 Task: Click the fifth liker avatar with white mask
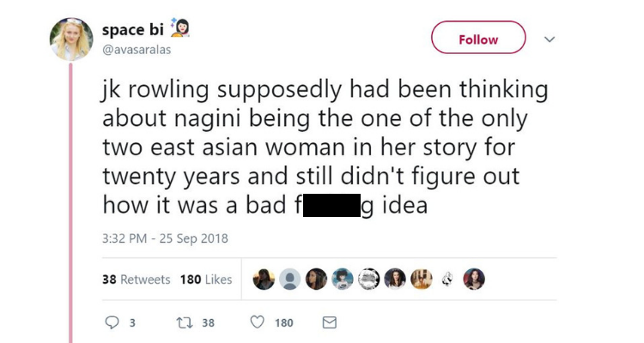369,280
